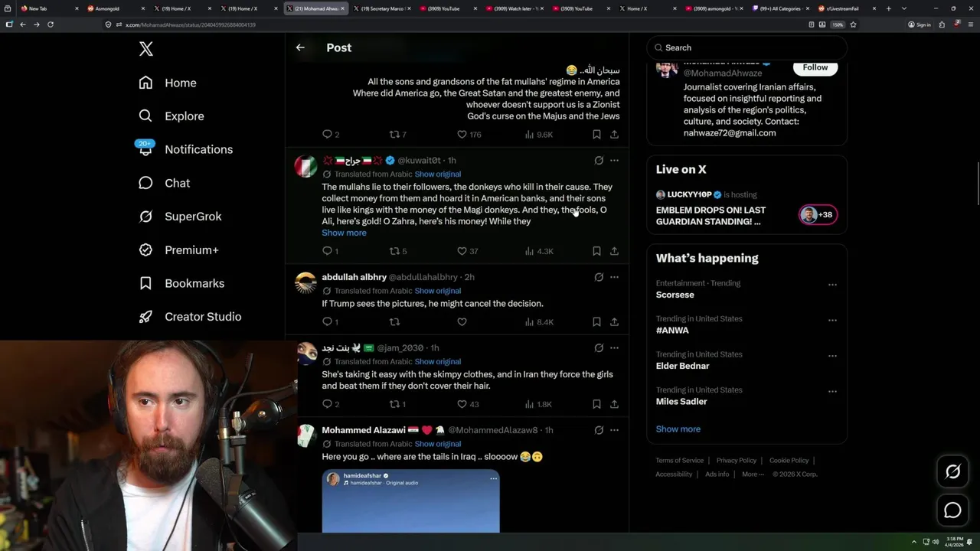Bookmark the post with 176 likes
This screenshot has height=551, width=980.
596,135
